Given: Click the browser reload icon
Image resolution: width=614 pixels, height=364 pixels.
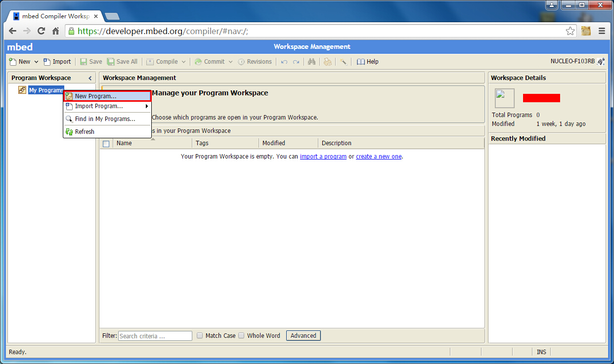Looking at the screenshot, I should click(x=42, y=31).
